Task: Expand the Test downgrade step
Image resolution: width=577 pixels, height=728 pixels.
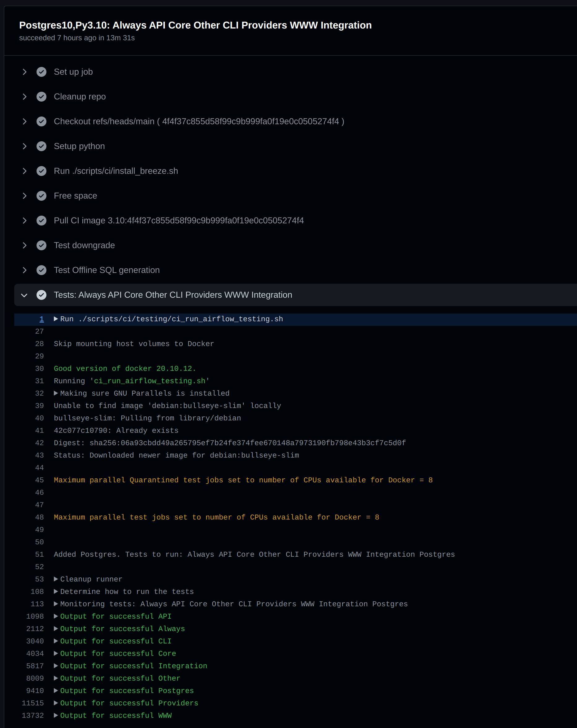Action: 25,245
